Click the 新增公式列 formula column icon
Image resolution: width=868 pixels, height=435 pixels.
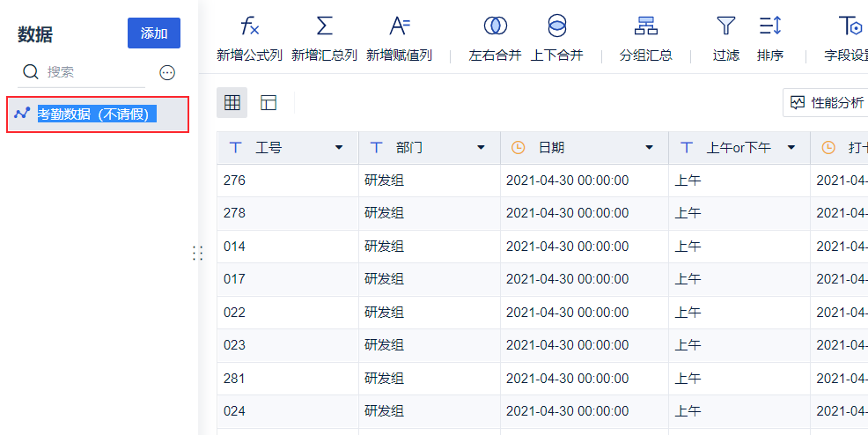click(x=249, y=26)
